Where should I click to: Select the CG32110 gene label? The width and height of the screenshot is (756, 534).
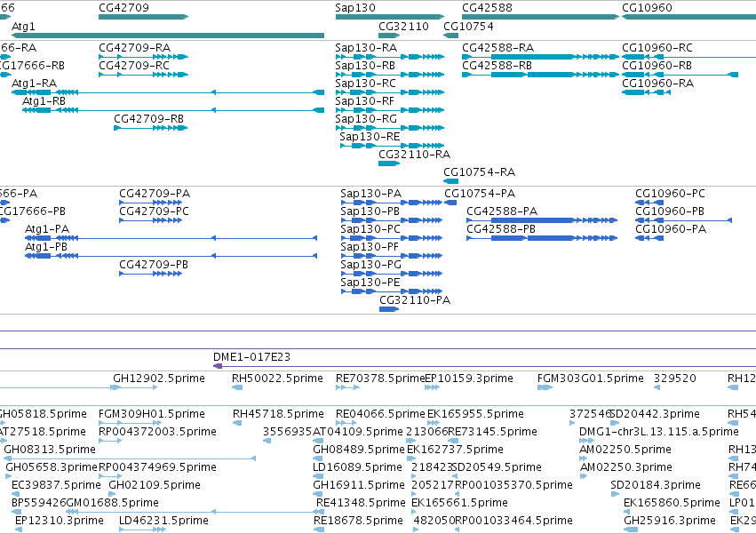click(x=403, y=26)
